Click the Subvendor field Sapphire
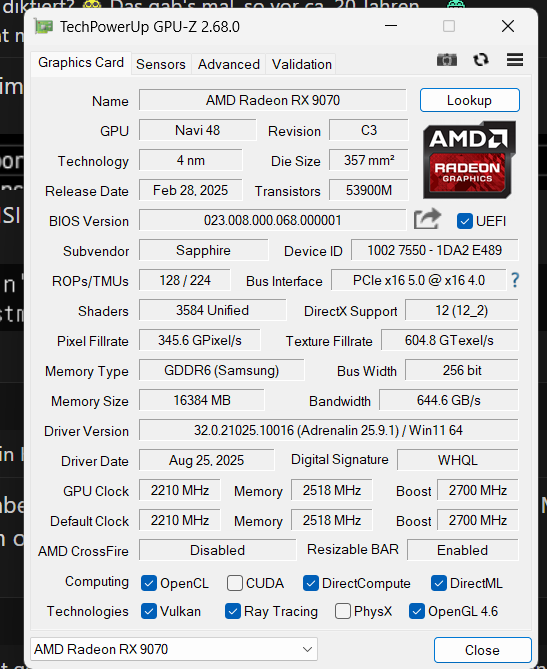547x669 pixels. tap(204, 250)
